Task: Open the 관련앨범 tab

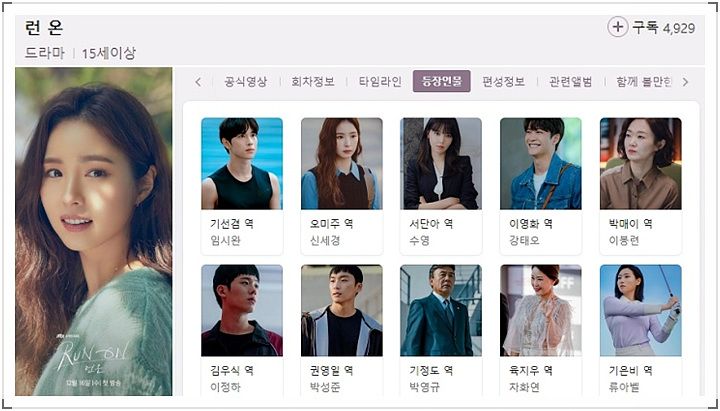Action: coord(571,82)
